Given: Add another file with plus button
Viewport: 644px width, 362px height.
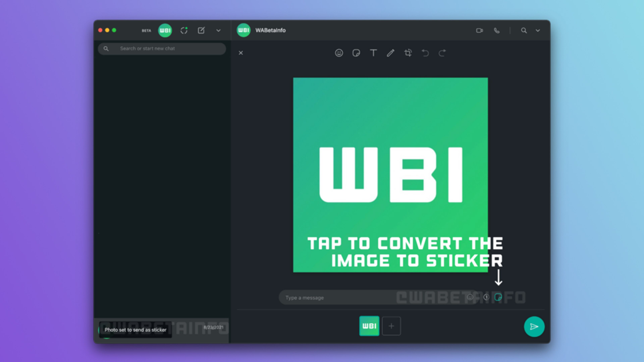Looking at the screenshot, I should (391, 326).
